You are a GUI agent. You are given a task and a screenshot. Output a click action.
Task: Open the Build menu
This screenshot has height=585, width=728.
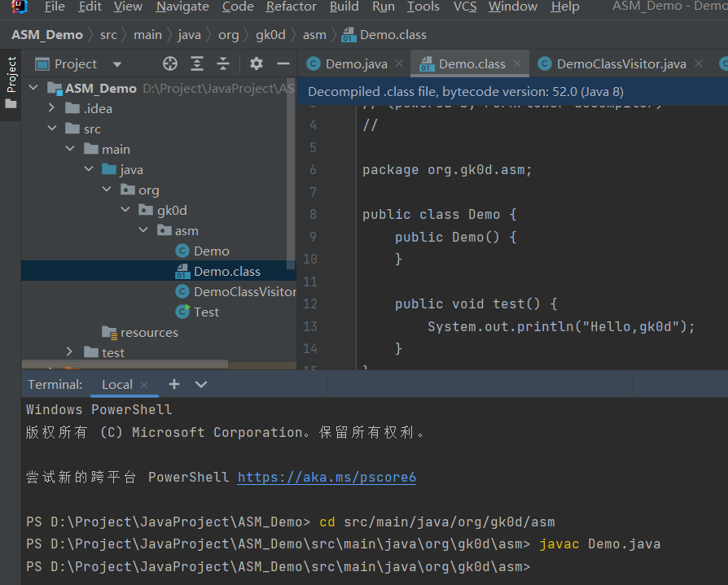[344, 7]
